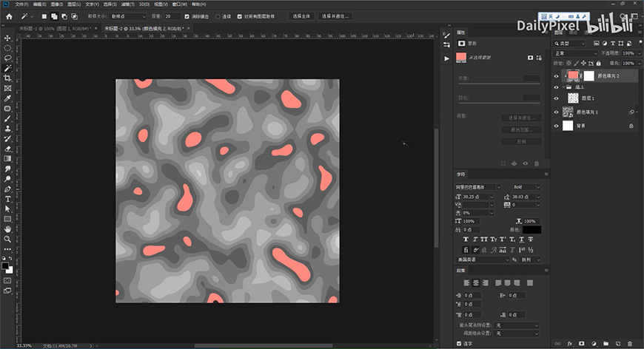Screen dimensions: 644x349
Task: Click the delete layer trash icon
Action: 628,344
